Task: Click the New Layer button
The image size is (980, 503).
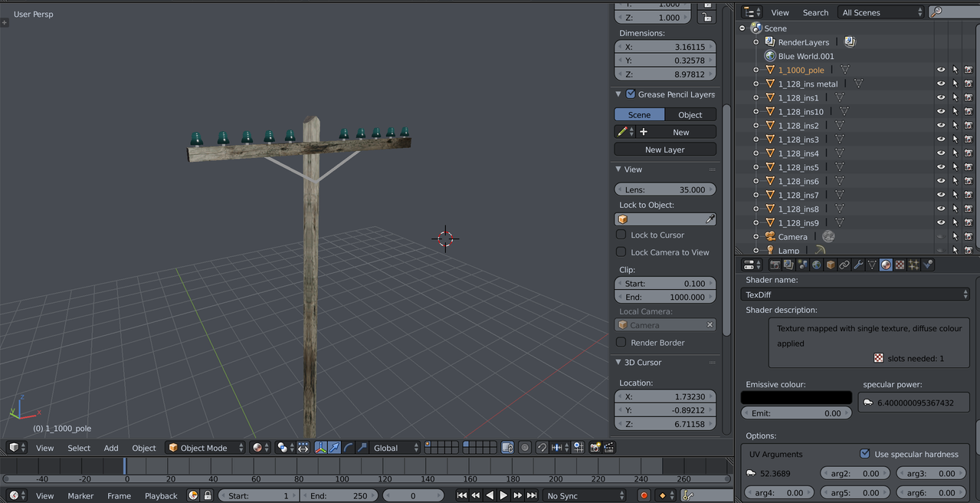Action: [664, 150]
